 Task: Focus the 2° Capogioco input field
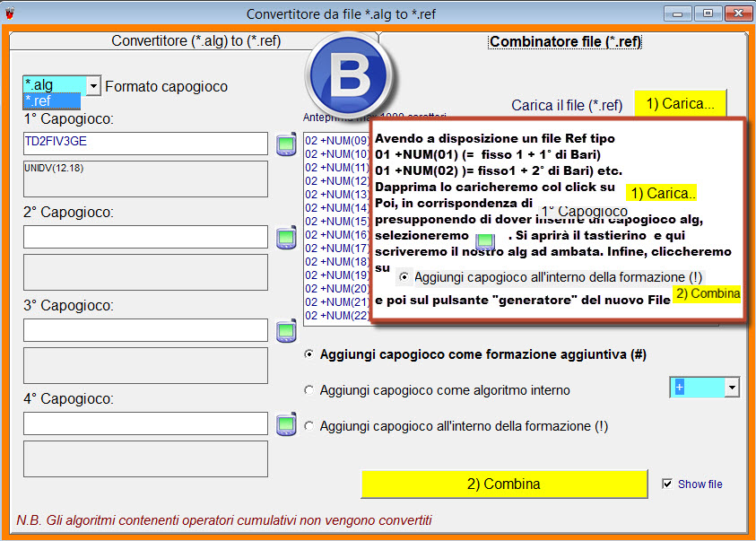click(145, 237)
